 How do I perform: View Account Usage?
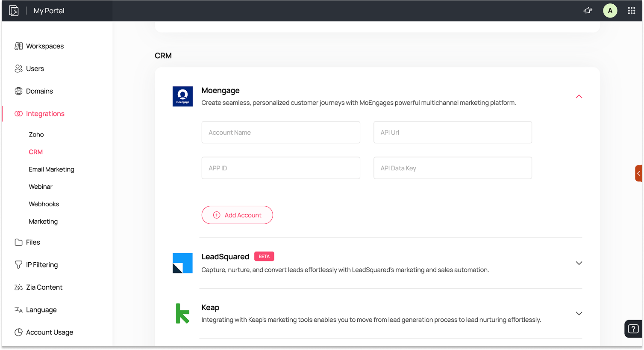pyautogui.click(x=50, y=332)
